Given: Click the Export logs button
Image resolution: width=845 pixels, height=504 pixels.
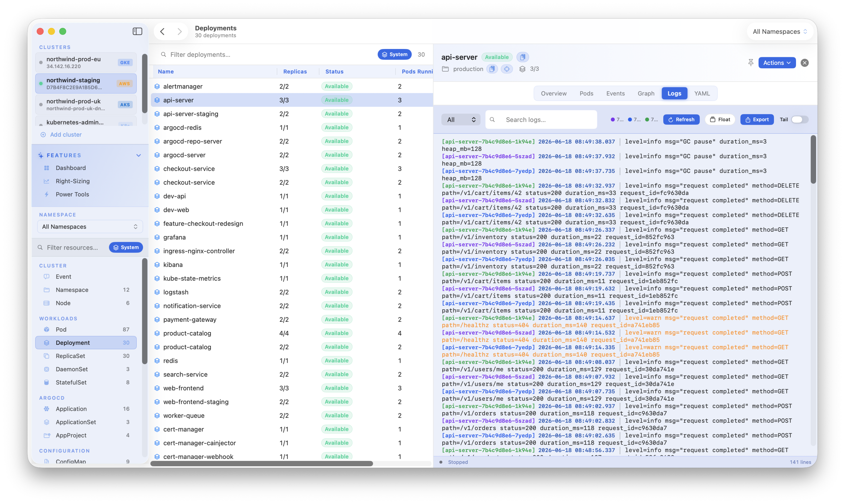Looking at the screenshot, I should point(757,119).
